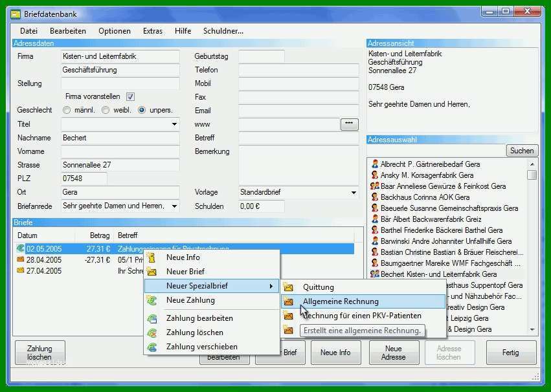Click the person icon beside Backhaus Corinna
The image size is (551, 392).
tap(375, 197)
